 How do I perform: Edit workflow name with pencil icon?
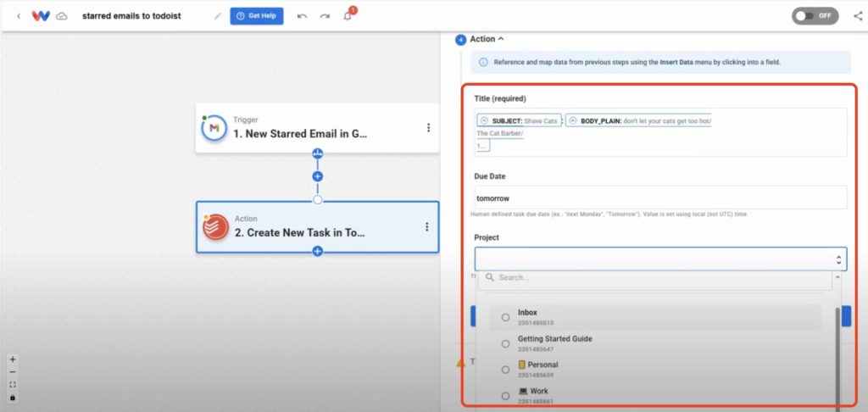tap(218, 16)
